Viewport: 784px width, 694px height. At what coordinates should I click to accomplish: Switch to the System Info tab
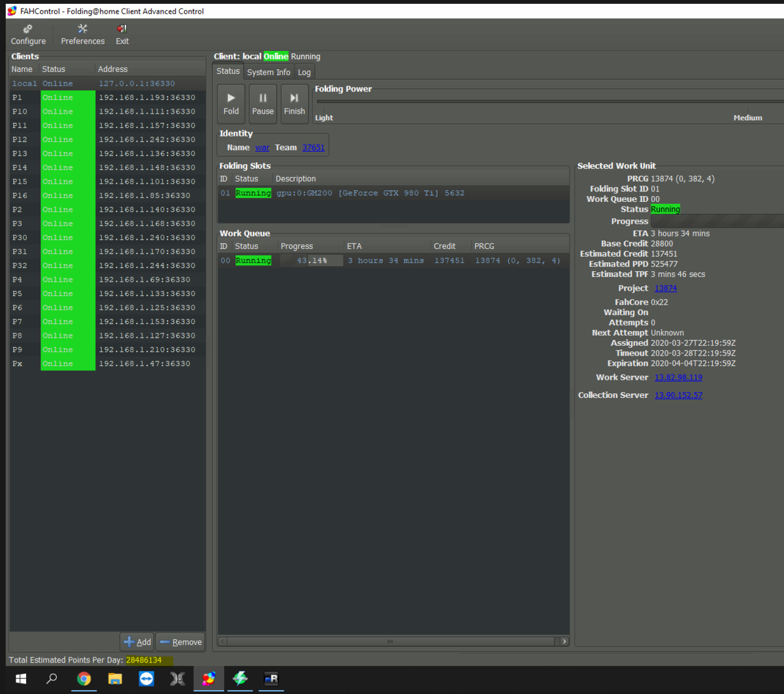(269, 73)
